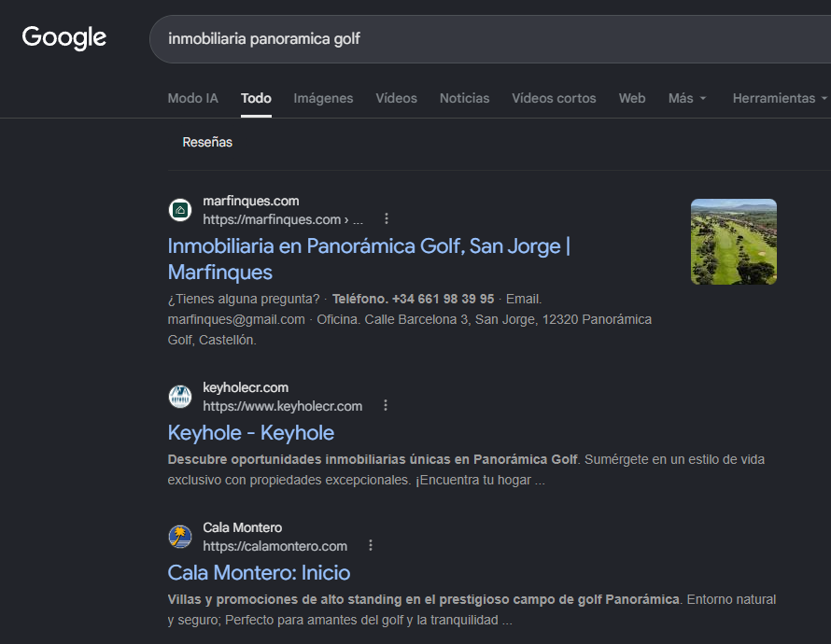Switch to the Imágenes tab
The image size is (831, 644).
pyautogui.click(x=323, y=99)
